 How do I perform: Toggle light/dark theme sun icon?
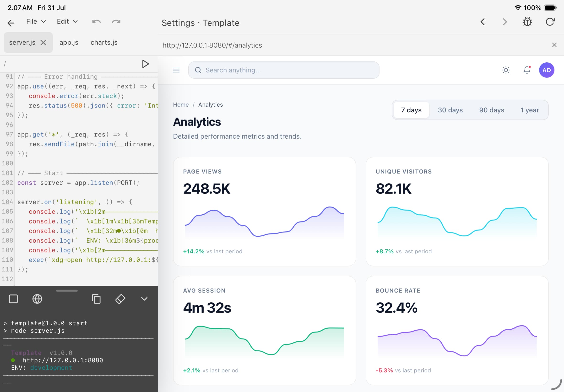tap(506, 70)
